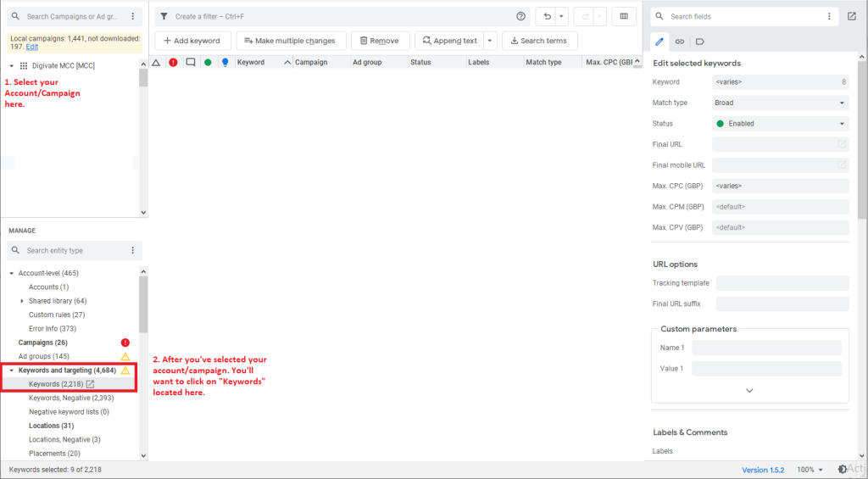Open the undo history dropdown arrow
This screenshot has height=479, width=868.
click(561, 17)
